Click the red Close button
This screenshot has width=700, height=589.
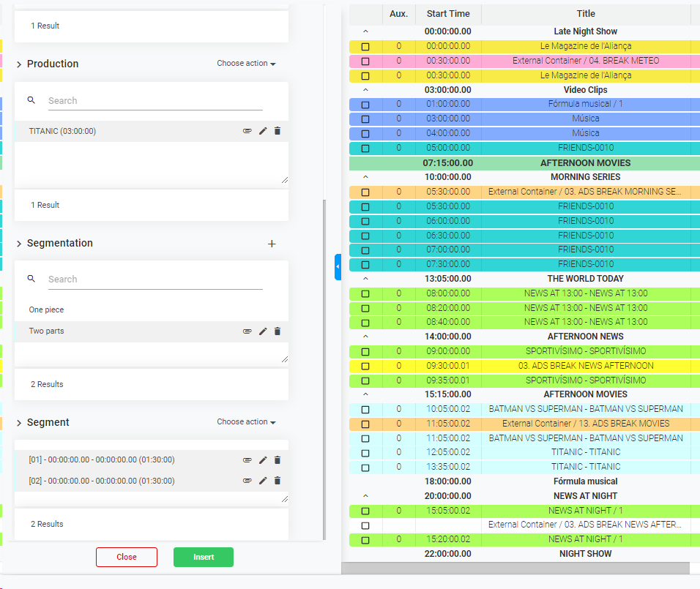point(127,557)
